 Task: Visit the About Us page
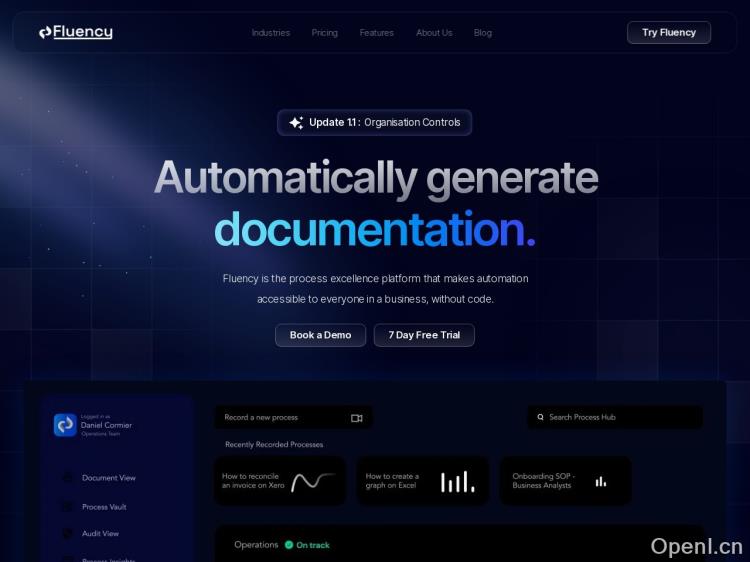pos(434,33)
